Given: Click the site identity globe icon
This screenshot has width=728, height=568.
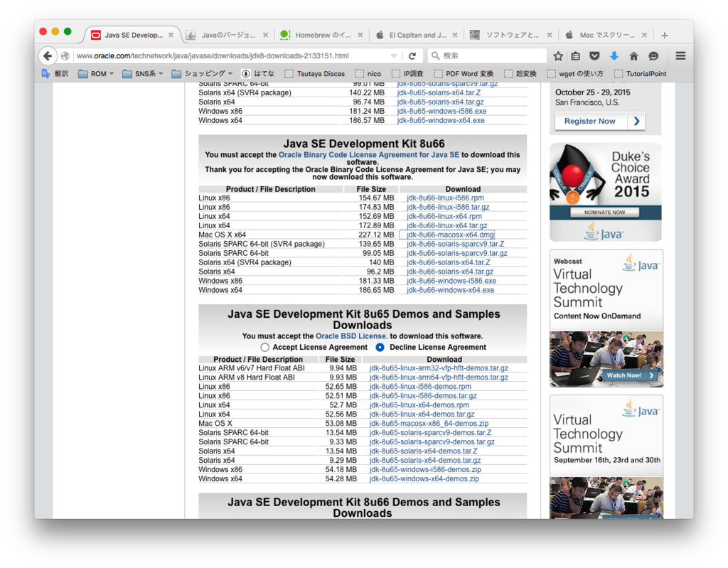Looking at the screenshot, I should (x=65, y=55).
